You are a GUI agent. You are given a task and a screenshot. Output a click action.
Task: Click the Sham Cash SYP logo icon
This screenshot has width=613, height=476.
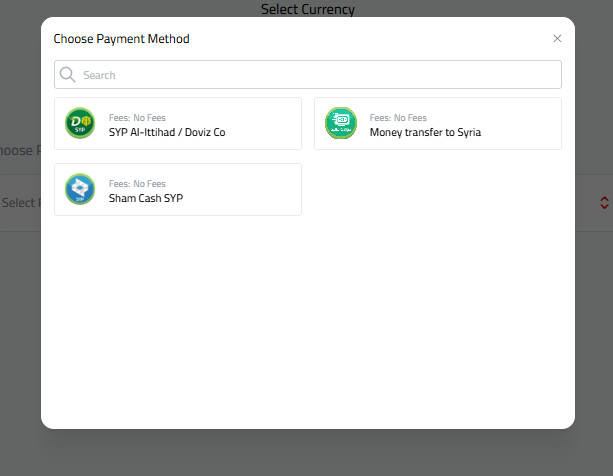coord(80,189)
